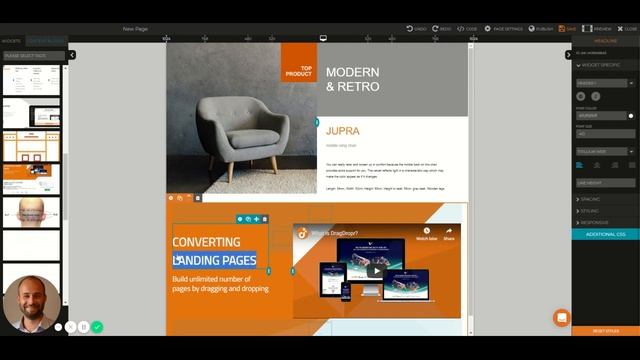Undo the last edit

pos(416,29)
